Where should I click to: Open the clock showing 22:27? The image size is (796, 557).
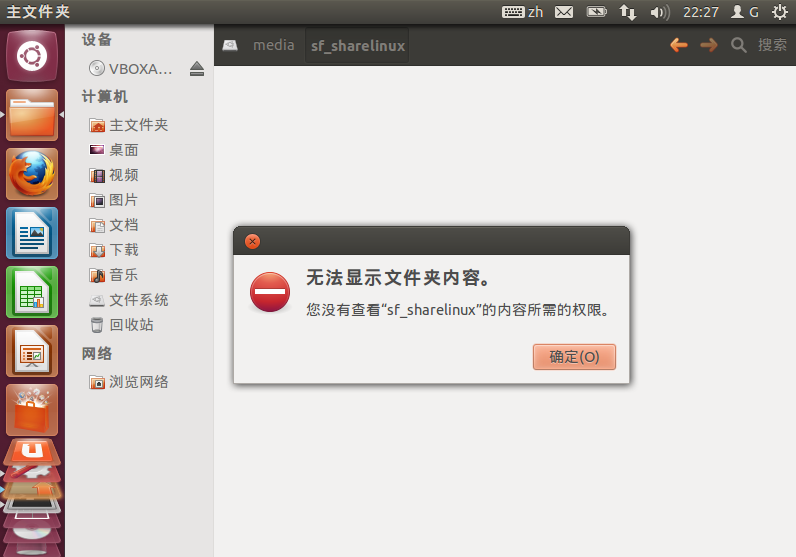click(701, 12)
